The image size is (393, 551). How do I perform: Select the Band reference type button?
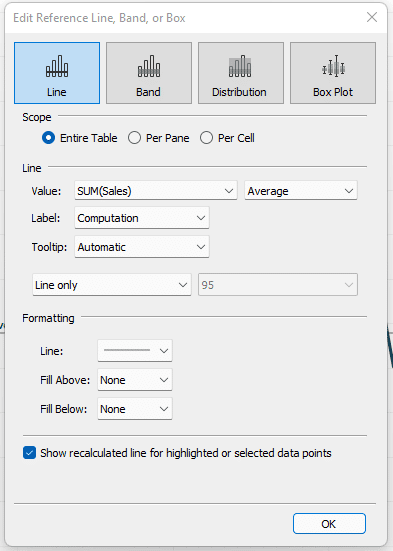(x=149, y=73)
